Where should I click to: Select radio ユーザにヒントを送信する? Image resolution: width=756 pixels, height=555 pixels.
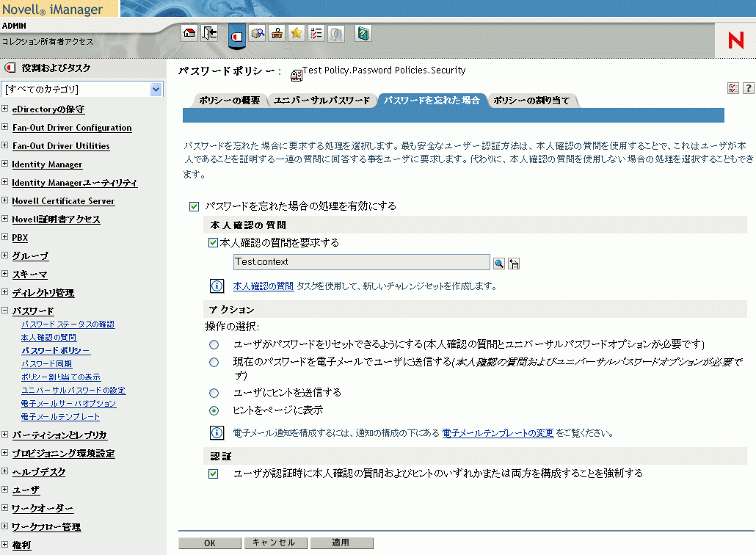[214, 393]
